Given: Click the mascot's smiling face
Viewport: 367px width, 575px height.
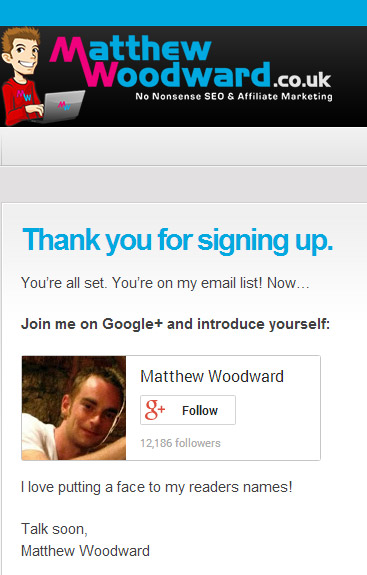Looking at the screenshot, I should (24, 54).
